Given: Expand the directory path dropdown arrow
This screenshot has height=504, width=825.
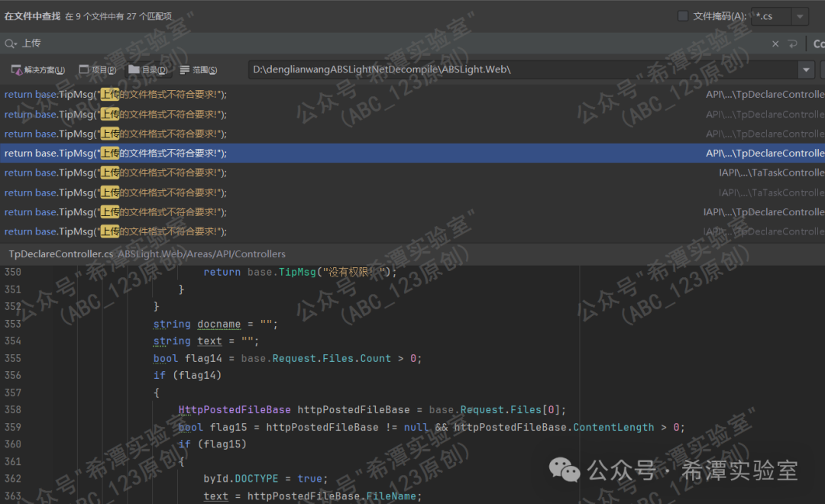Looking at the screenshot, I should pyautogui.click(x=806, y=69).
